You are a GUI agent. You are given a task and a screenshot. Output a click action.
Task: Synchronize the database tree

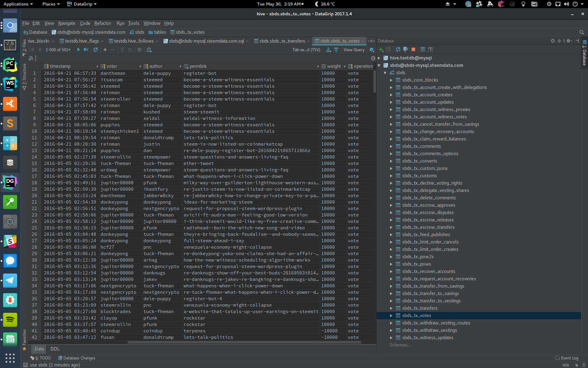(x=398, y=49)
